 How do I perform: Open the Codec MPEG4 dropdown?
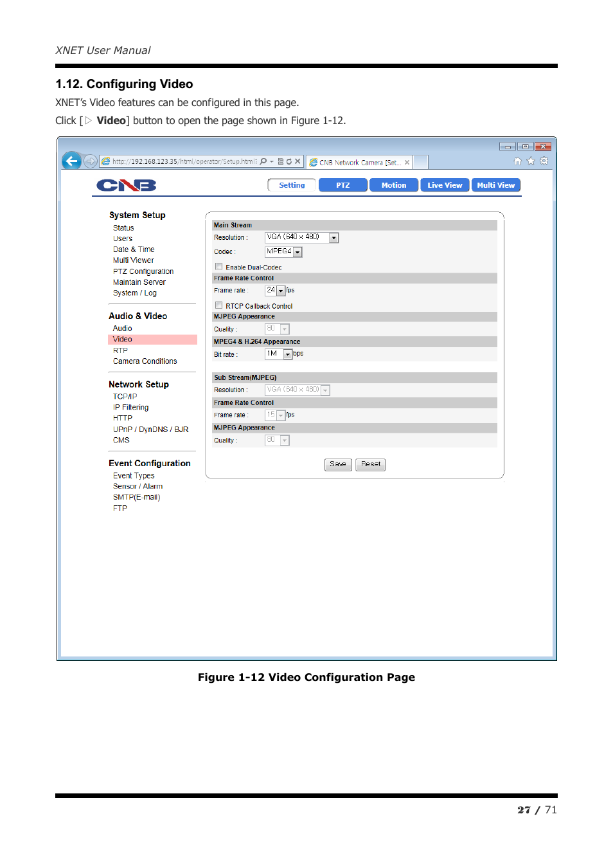[x=283, y=251]
